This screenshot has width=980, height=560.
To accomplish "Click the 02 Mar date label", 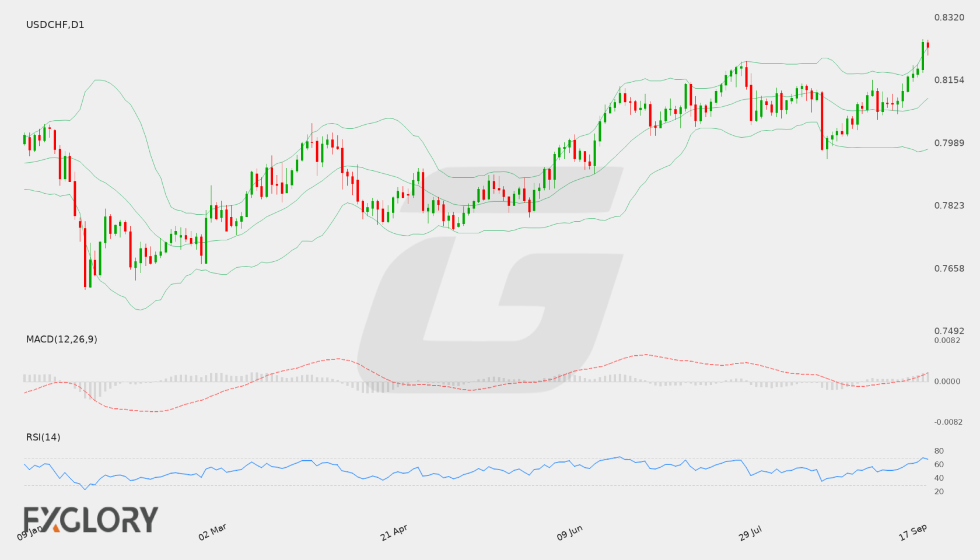I will click(212, 532).
